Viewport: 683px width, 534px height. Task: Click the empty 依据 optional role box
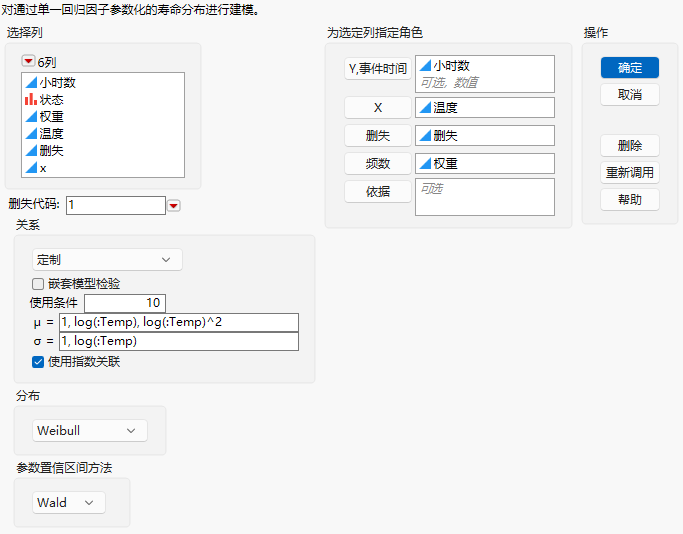(x=484, y=197)
